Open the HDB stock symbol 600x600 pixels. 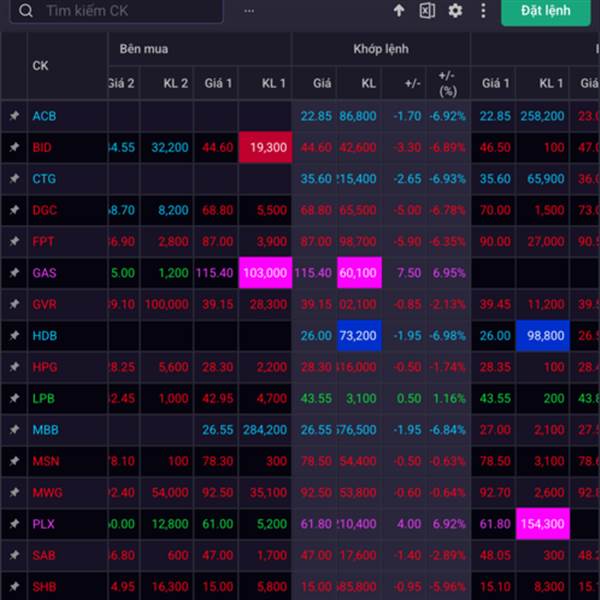[x=45, y=336]
